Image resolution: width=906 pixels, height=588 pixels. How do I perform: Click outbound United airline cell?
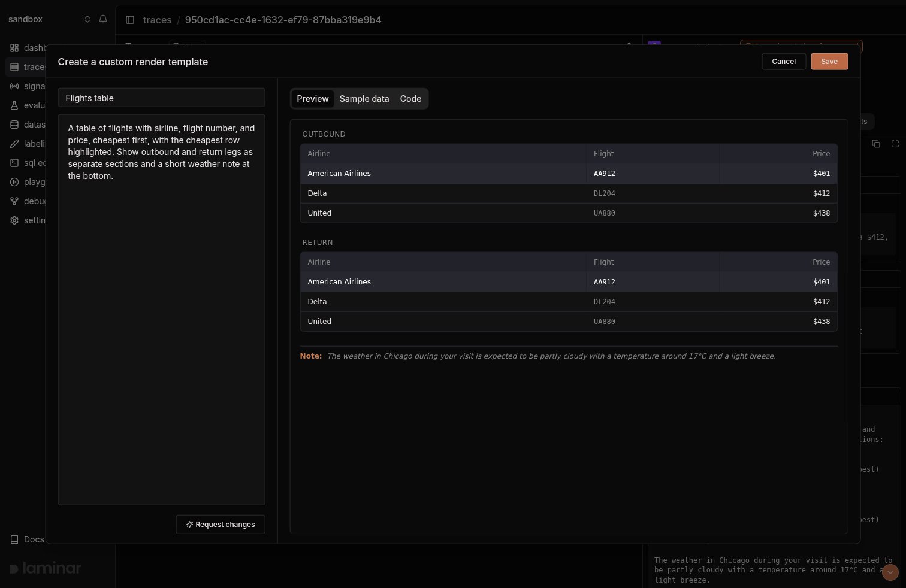point(443,213)
